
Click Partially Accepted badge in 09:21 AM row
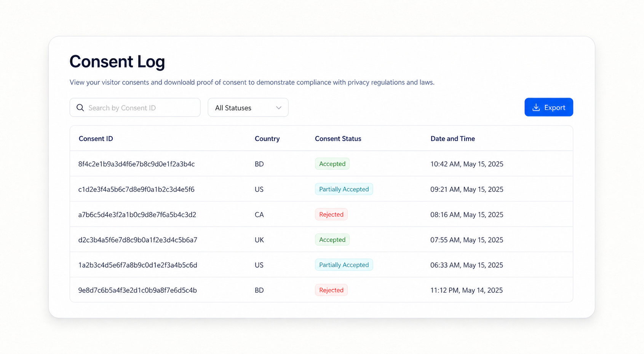click(x=344, y=189)
